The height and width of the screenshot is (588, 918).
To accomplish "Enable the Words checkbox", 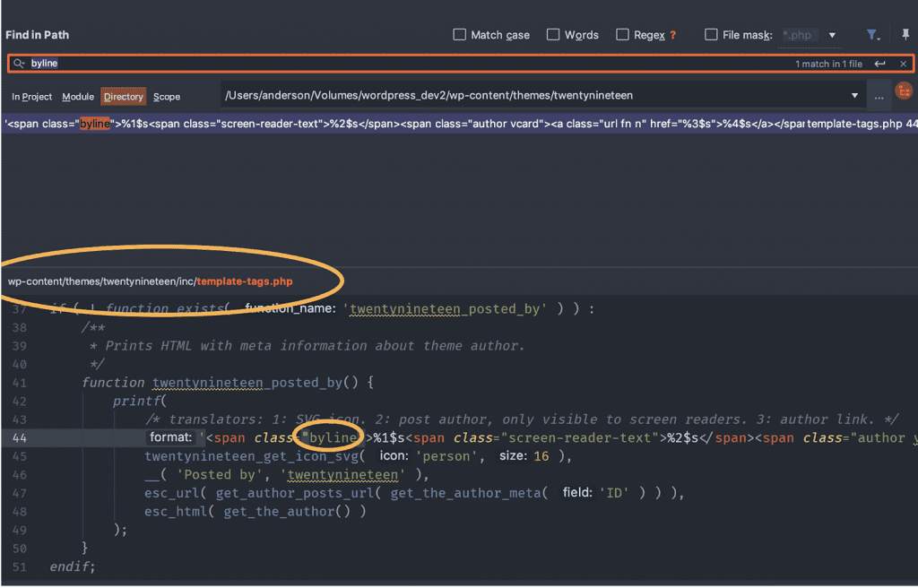I will [553, 35].
